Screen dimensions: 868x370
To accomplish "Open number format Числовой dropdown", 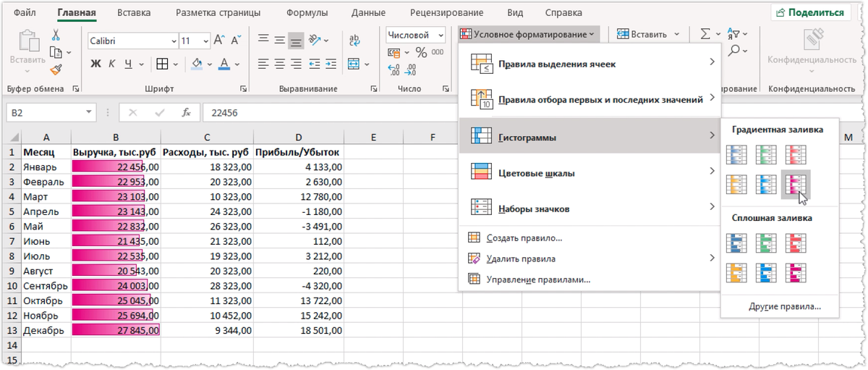I will 441,35.
